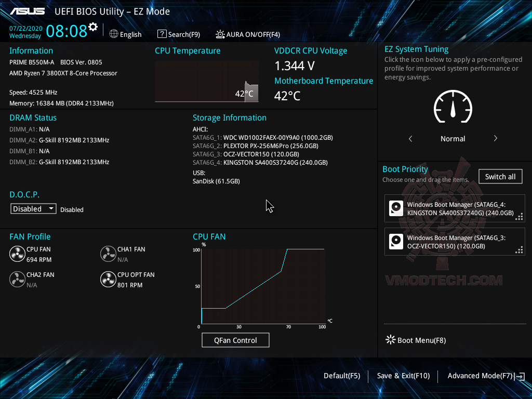Screen dimensions: 532x399
Task: Click the CHA2 FAN icon
Action: [x=17, y=280]
